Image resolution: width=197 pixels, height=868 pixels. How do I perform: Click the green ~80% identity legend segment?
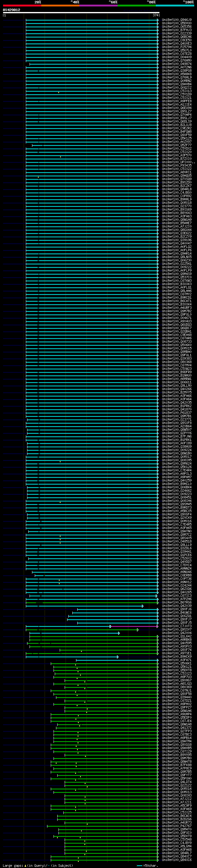pos(137,6)
